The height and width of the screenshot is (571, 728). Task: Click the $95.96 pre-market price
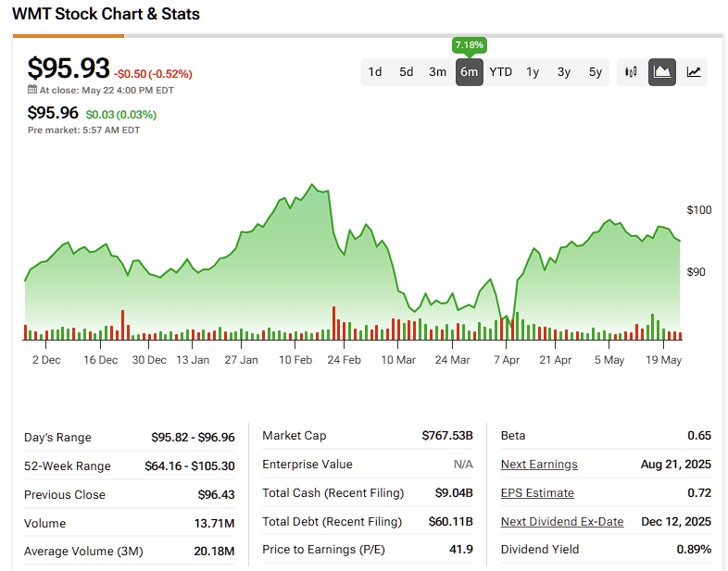click(x=53, y=113)
